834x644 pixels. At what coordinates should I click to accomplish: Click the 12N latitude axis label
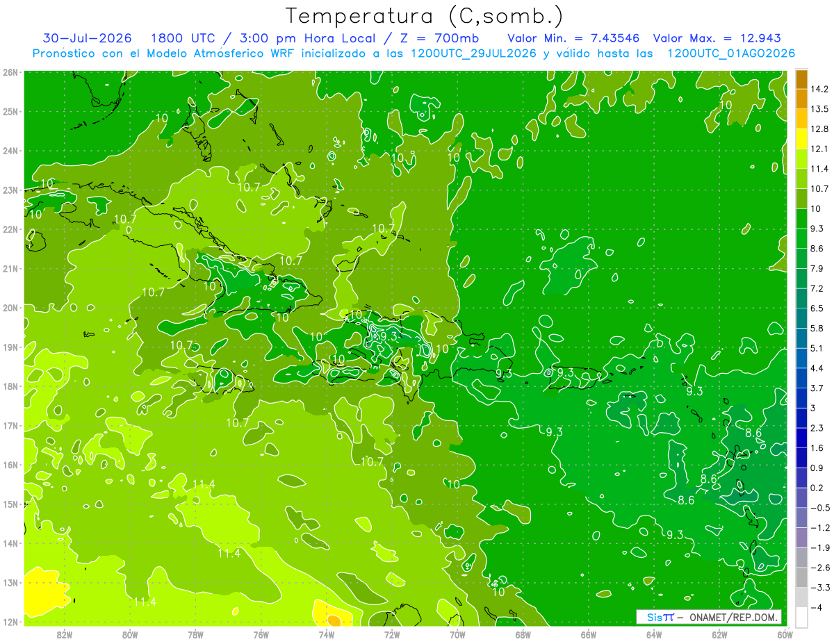(x=10, y=622)
